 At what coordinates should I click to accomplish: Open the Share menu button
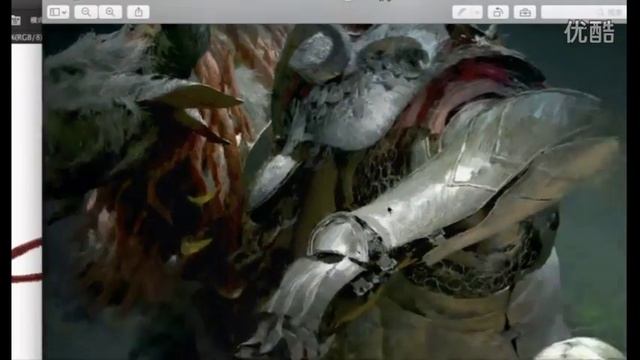[138, 12]
